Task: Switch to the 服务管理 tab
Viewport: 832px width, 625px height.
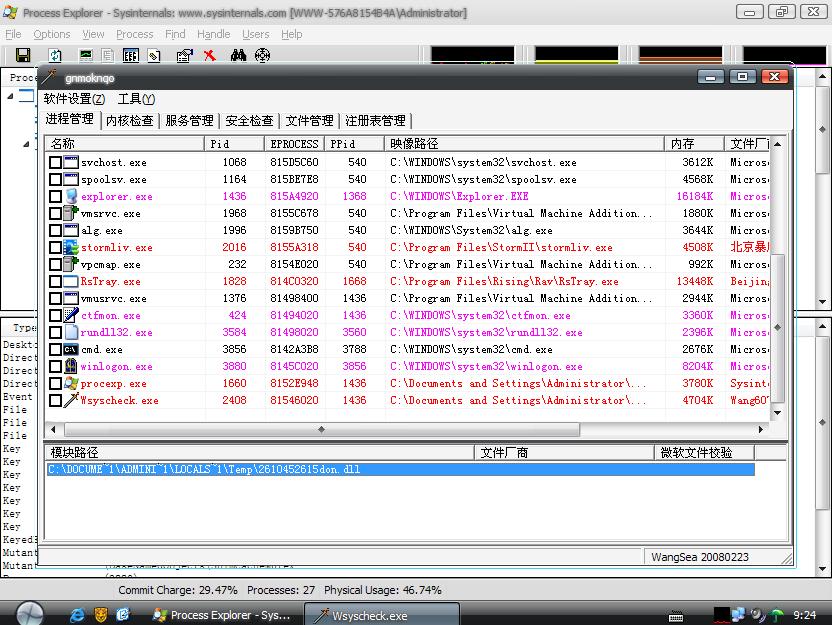Action: pyautogui.click(x=189, y=121)
